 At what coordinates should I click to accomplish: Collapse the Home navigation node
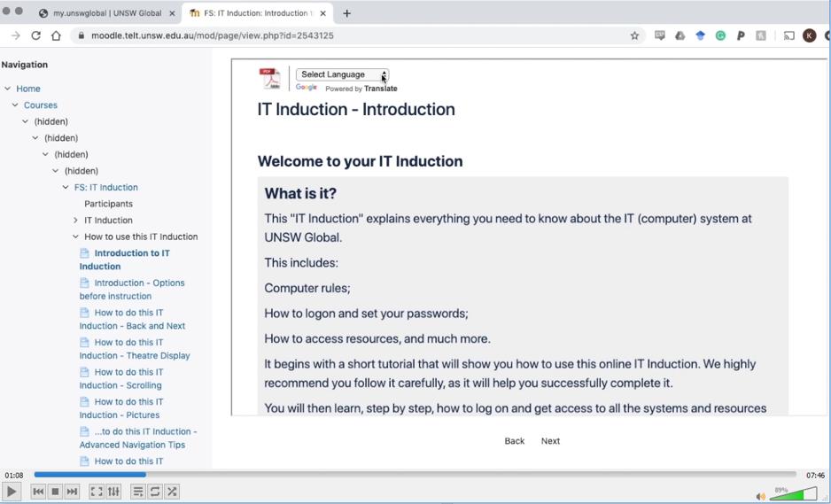click(x=7, y=89)
